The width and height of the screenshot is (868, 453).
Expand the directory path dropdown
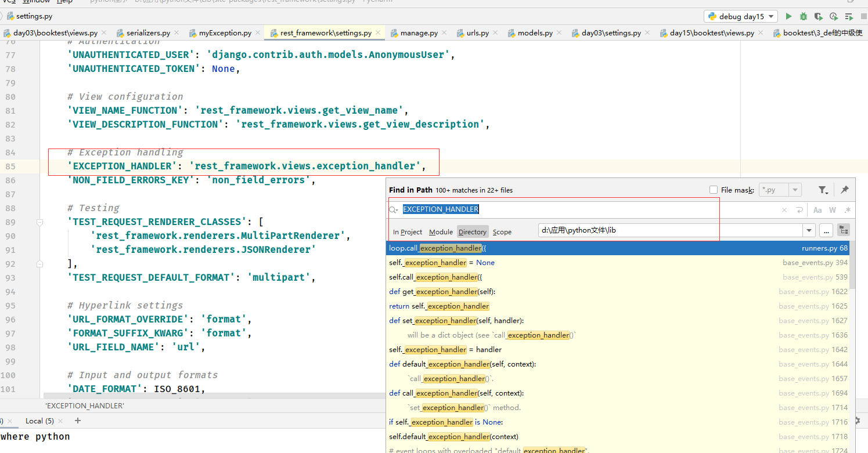click(x=809, y=231)
